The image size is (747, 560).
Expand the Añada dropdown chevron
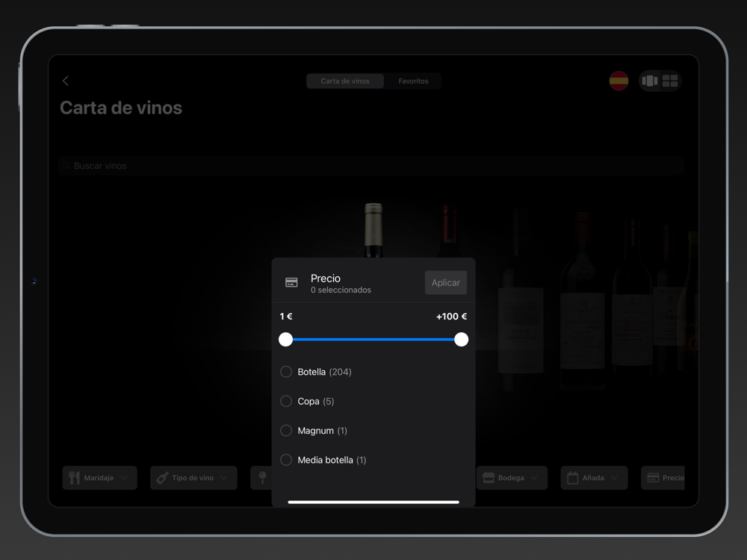(614, 478)
